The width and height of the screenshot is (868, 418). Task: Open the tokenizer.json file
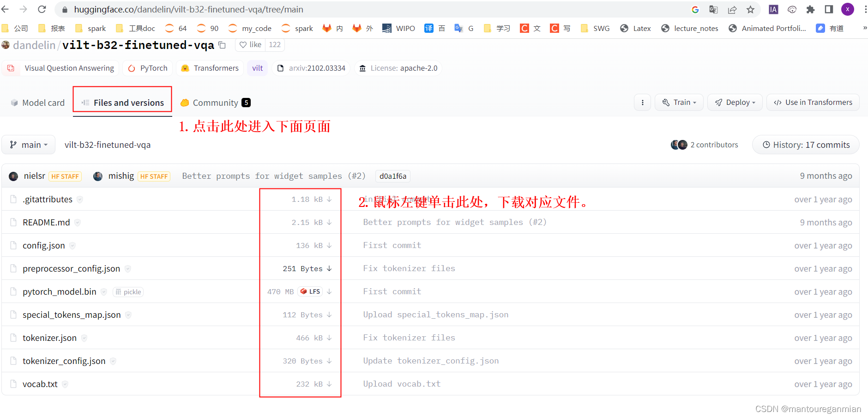(49, 338)
